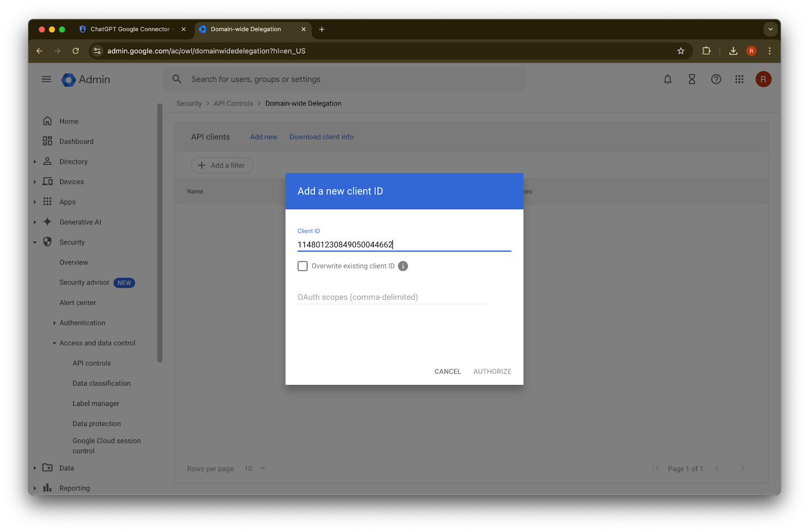
Task: Click the Authorize button
Action: click(x=492, y=371)
